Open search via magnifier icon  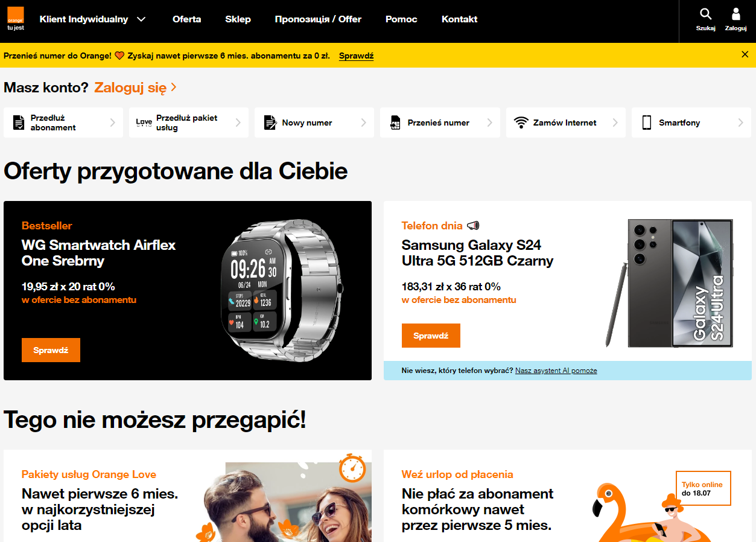[x=705, y=14]
